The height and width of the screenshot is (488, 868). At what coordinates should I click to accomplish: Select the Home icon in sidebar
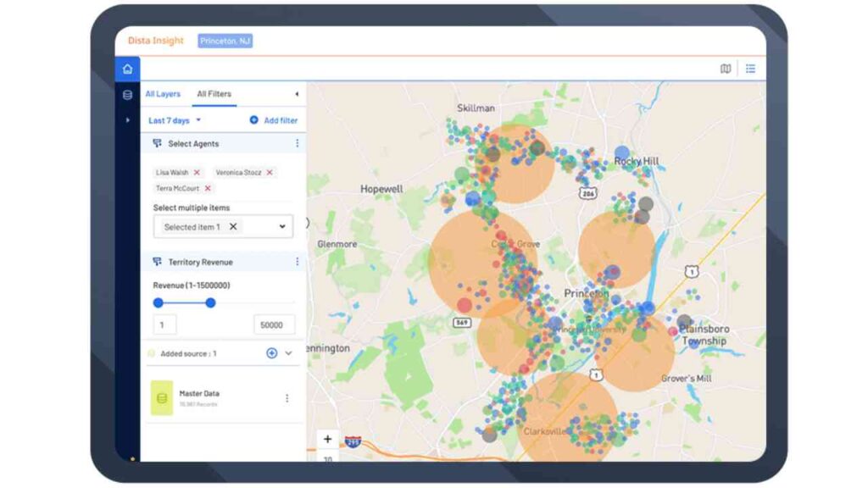(125, 69)
